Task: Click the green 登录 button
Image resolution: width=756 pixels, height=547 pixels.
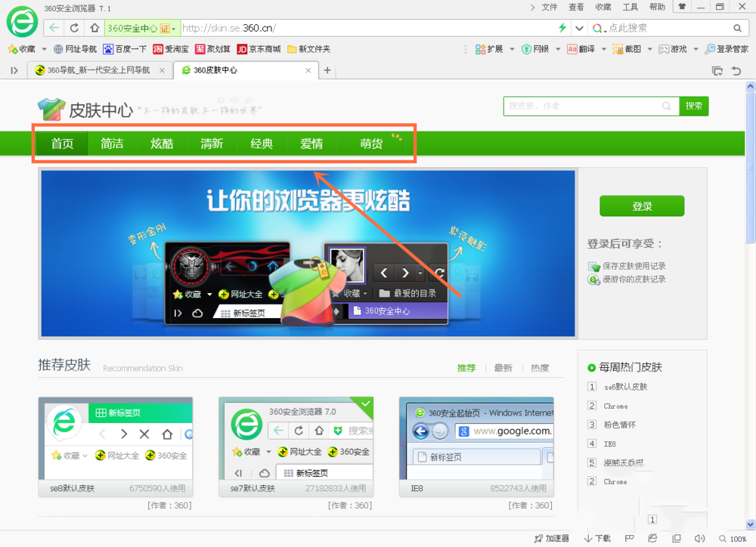Action: coord(641,206)
